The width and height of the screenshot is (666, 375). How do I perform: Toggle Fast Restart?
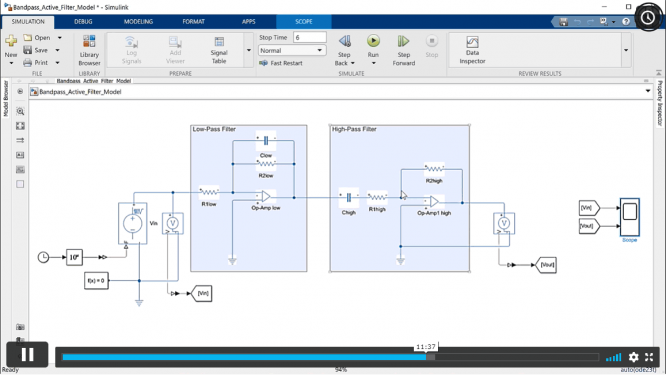281,63
